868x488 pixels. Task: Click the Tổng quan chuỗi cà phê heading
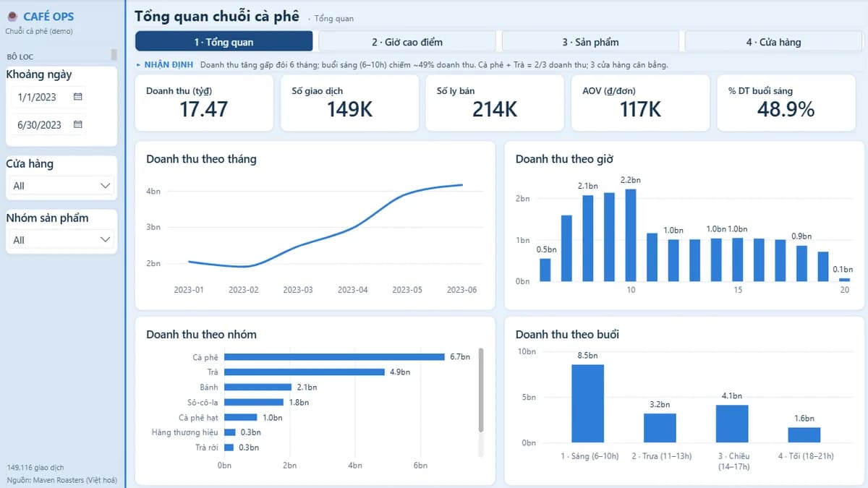click(216, 16)
